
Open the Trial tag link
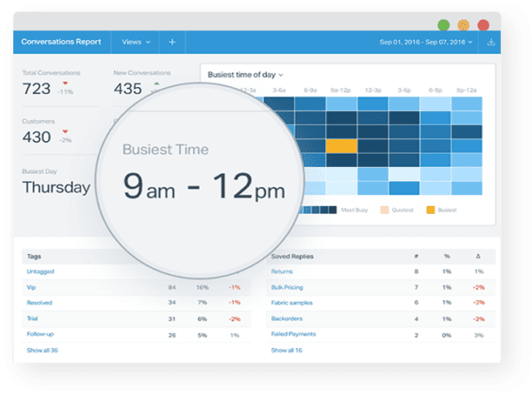(x=32, y=319)
